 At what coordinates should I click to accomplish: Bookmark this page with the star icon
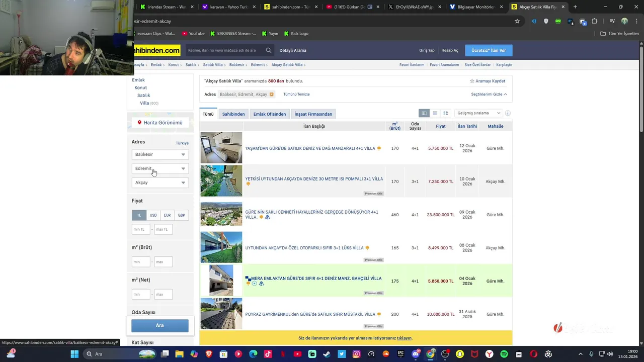[517, 21]
